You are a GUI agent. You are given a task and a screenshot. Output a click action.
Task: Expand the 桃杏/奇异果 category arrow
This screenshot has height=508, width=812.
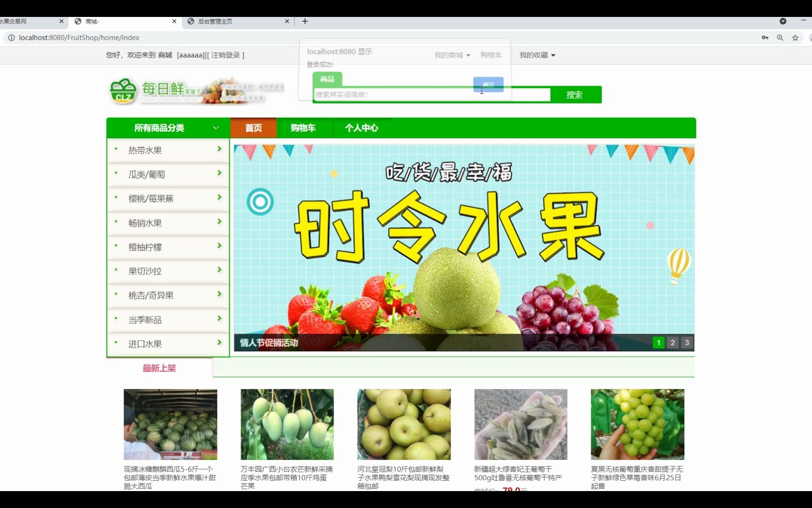click(x=219, y=294)
